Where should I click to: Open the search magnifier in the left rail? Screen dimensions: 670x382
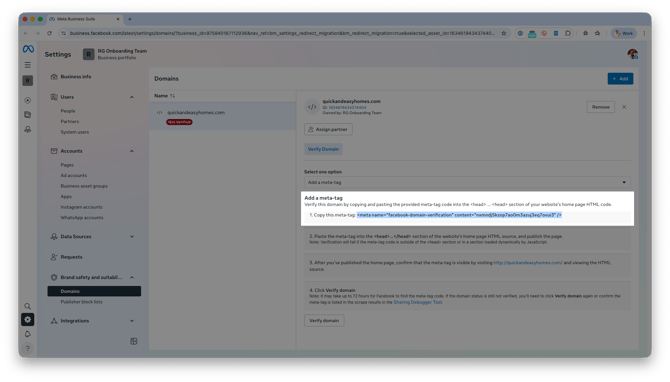pos(28,306)
